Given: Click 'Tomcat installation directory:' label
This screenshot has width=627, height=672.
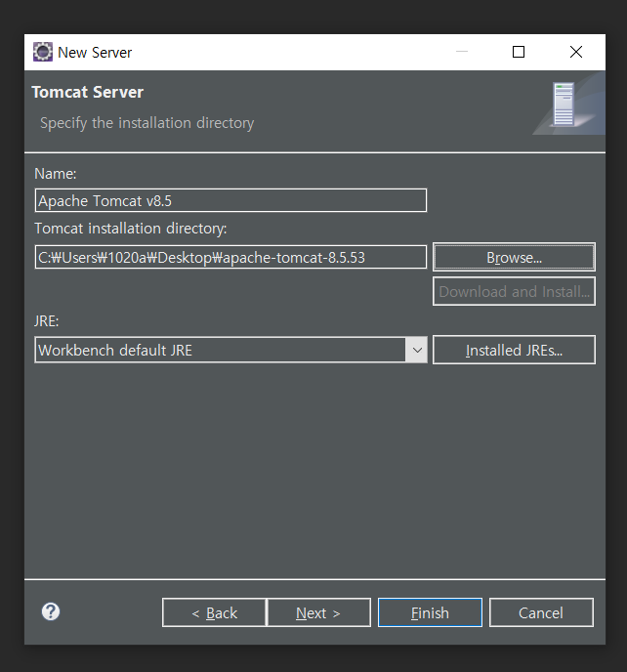Looking at the screenshot, I should tap(130, 229).
